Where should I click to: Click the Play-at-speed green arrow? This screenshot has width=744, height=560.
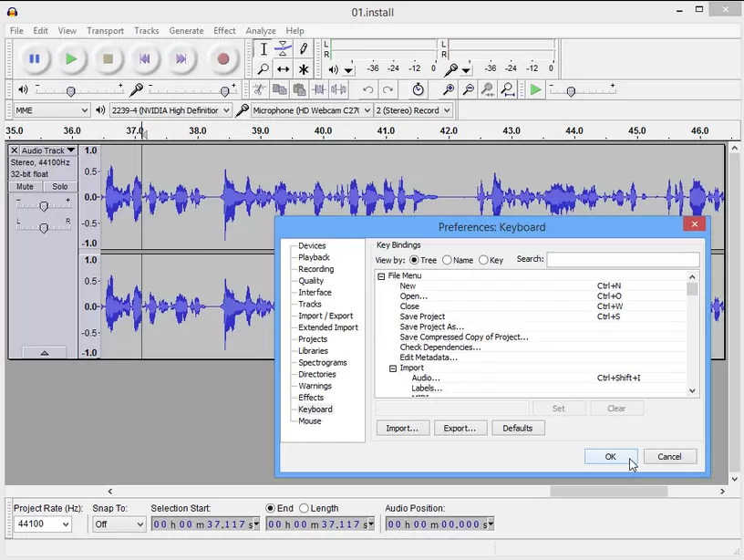(535, 89)
